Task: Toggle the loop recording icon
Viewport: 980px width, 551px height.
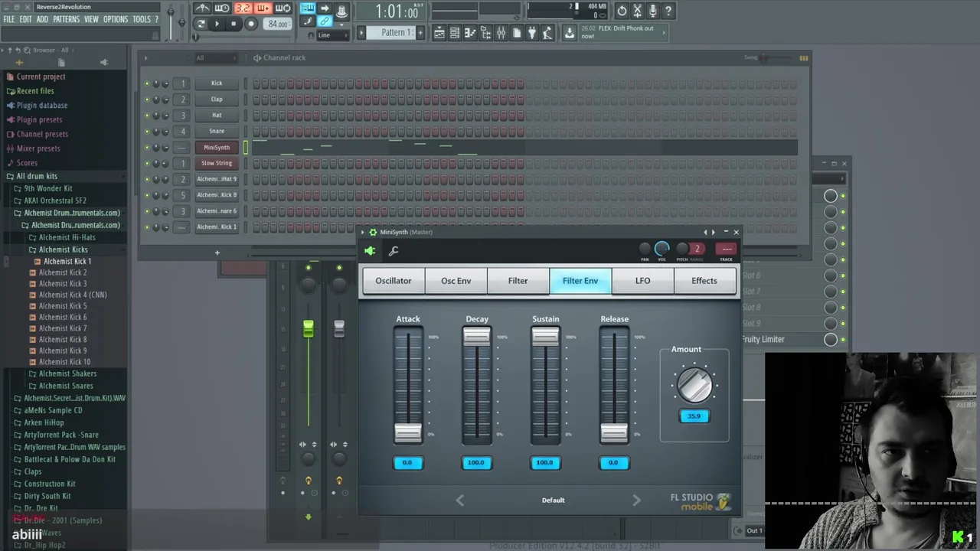Action: coord(283,8)
